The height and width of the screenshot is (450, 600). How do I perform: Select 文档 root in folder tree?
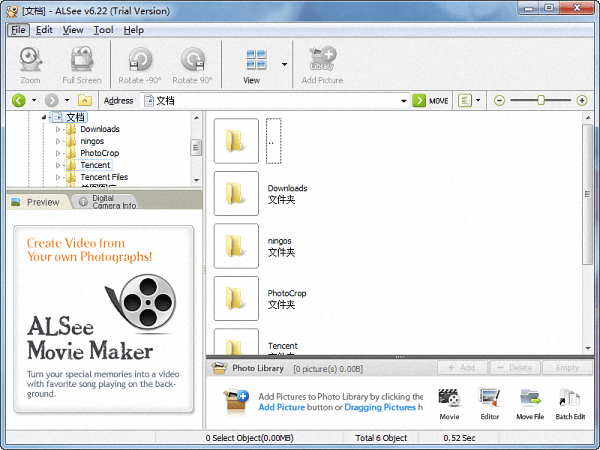[75, 117]
